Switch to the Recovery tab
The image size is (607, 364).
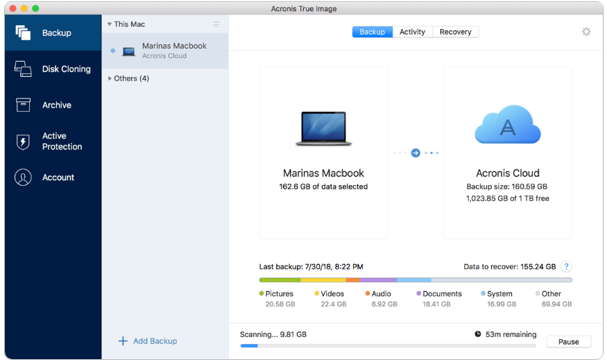coord(455,32)
